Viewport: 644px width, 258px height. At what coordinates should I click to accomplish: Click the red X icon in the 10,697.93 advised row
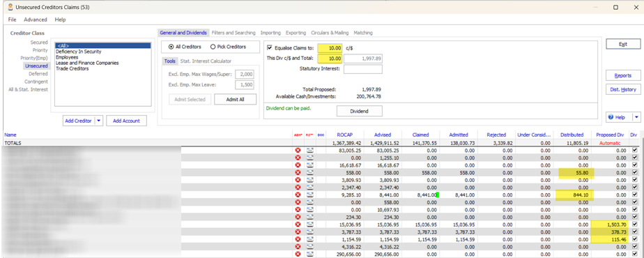(x=298, y=209)
